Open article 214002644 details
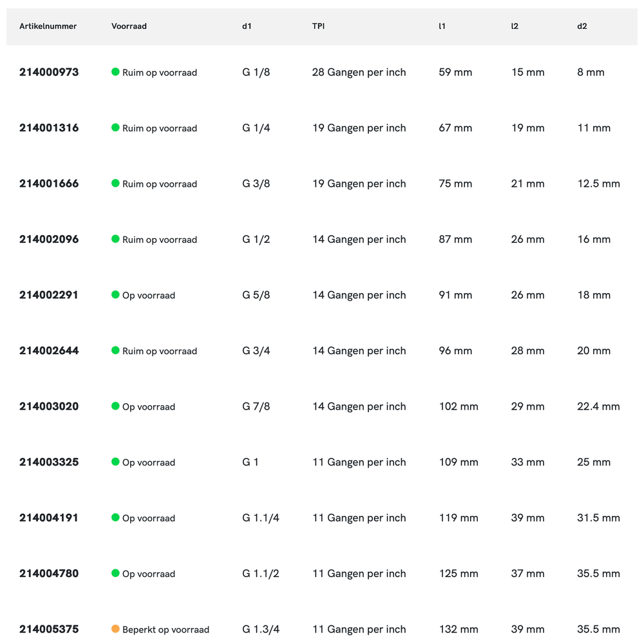Viewport: 644px width, 644px height. pos(49,350)
